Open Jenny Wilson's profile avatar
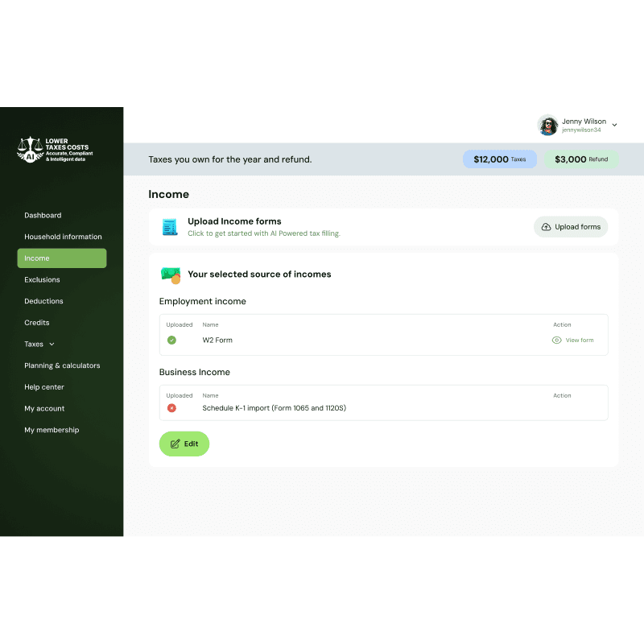The height and width of the screenshot is (644, 644). pos(548,125)
